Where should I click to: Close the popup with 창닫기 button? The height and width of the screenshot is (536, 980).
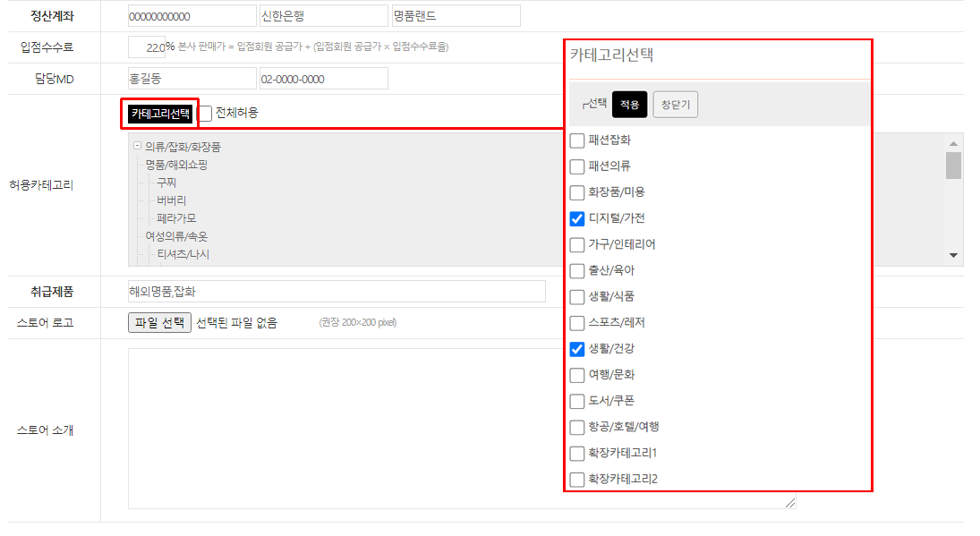click(x=675, y=105)
